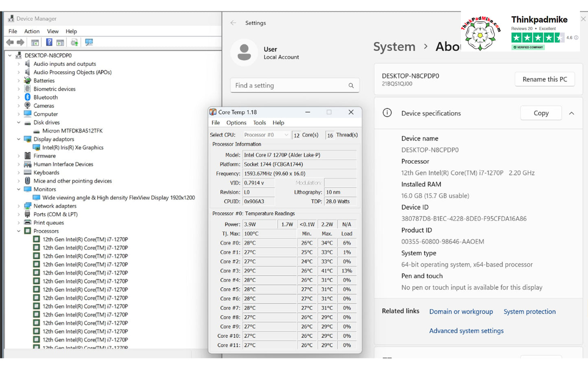This screenshot has width=588, height=369.
Task: Minimize the Core Temp window
Action: [x=308, y=112]
